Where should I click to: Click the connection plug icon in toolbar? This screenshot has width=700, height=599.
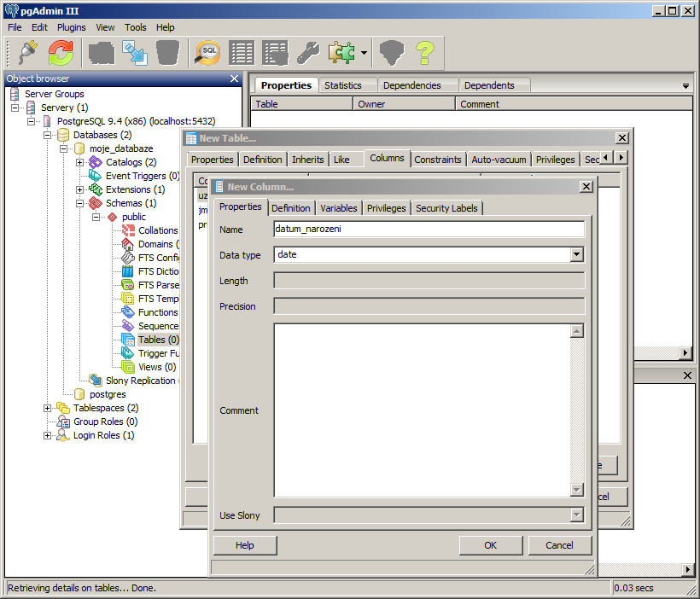27,53
